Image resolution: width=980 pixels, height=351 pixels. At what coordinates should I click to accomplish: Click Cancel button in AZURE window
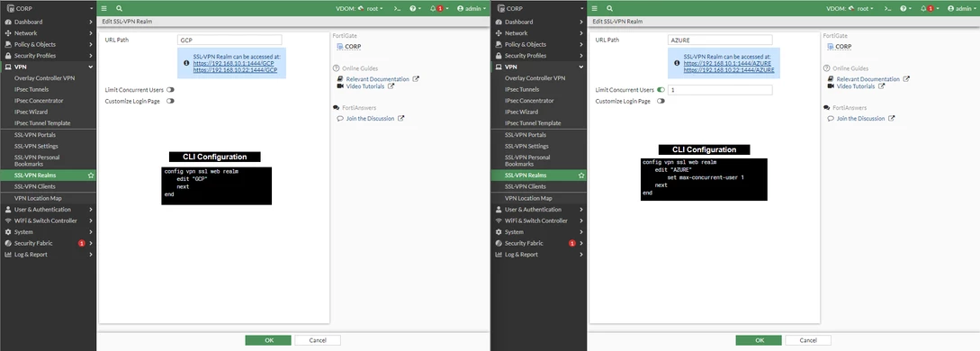(808, 340)
